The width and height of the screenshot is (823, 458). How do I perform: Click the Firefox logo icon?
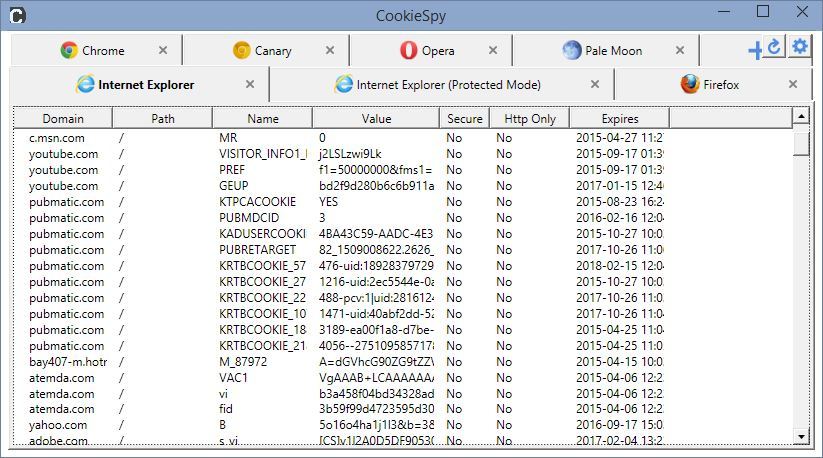click(x=690, y=84)
